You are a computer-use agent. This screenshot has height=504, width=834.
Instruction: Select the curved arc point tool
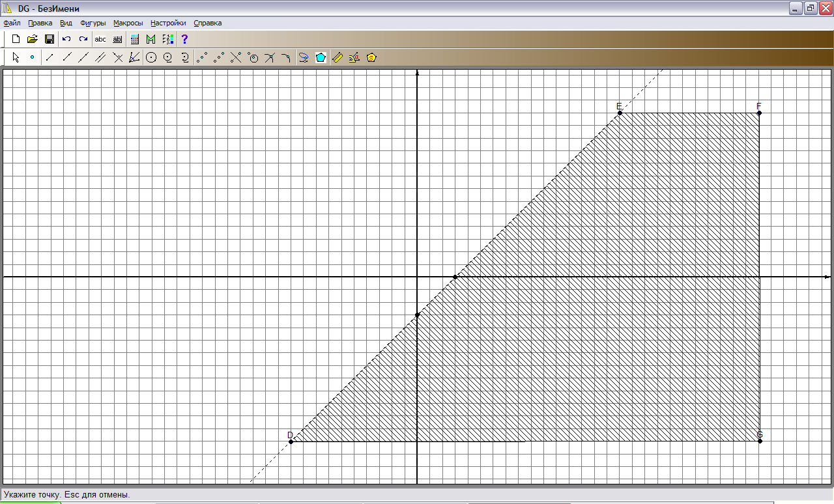287,57
